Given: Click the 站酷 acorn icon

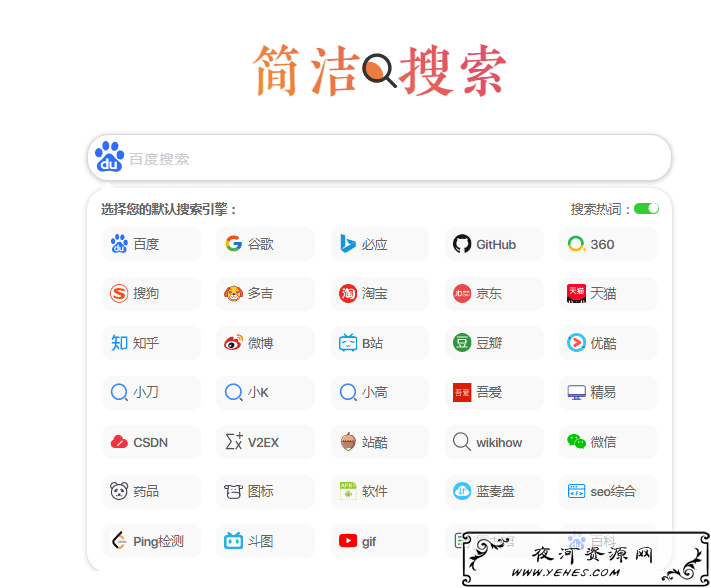Looking at the screenshot, I should coord(348,442).
